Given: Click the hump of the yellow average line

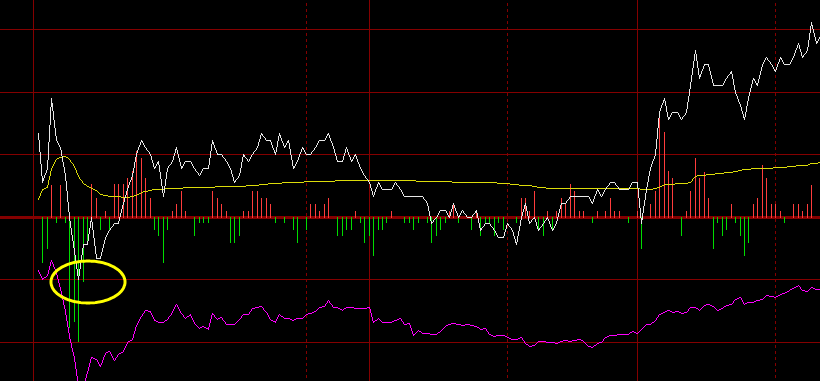Looking at the screenshot, I should point(63,157).
